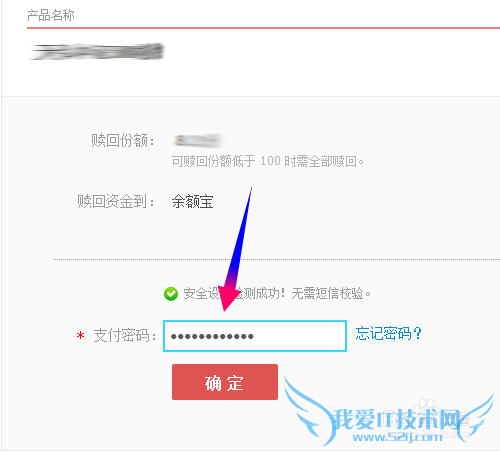Open the www.52ij.com watermark URL
This screenshot has height=452, width=500.
[397, 437]
